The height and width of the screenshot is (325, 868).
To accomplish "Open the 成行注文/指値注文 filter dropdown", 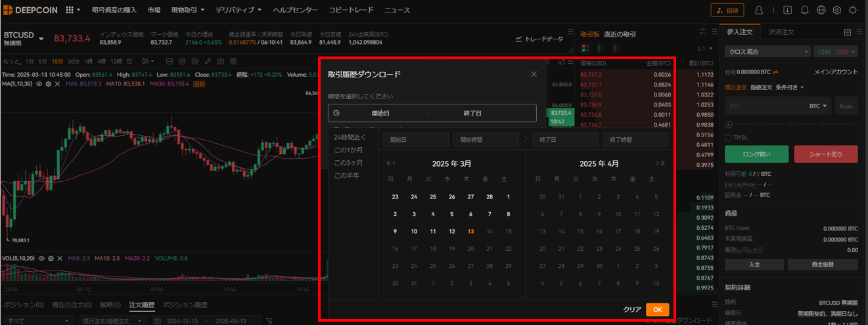I will 113,320.
